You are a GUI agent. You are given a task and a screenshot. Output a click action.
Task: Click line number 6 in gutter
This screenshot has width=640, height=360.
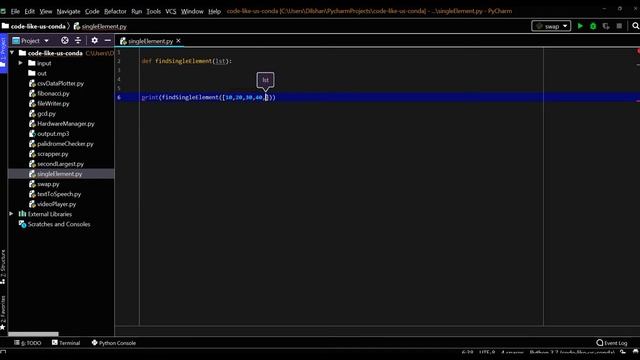coord(119,97)
